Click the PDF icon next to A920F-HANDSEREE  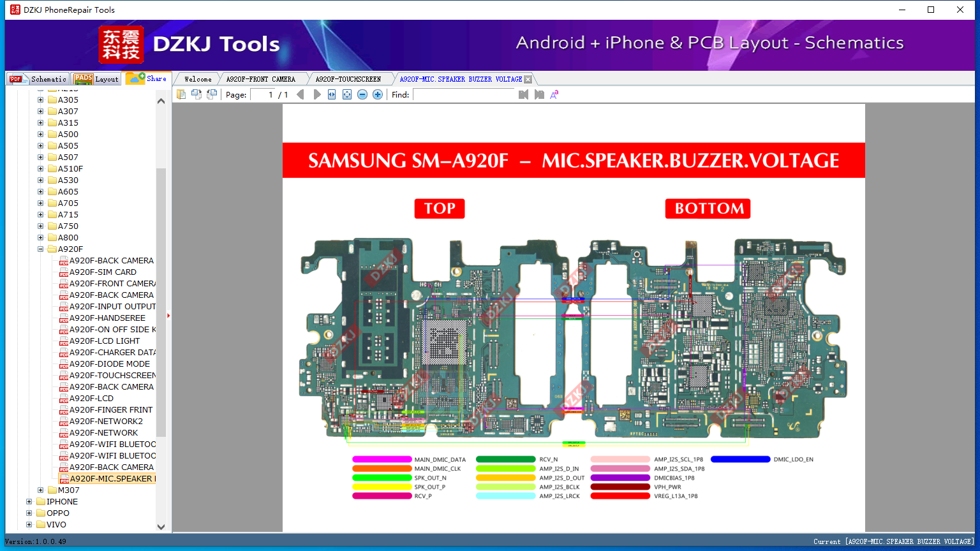64,318
